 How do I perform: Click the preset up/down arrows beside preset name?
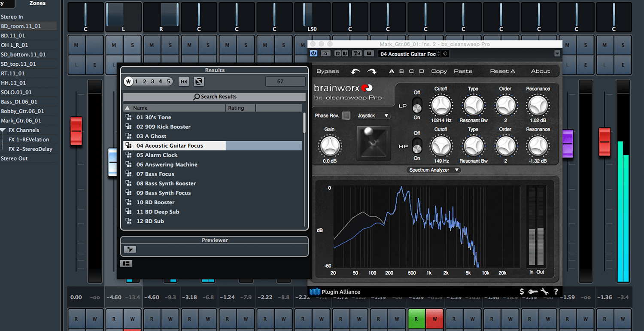[438, 54]
